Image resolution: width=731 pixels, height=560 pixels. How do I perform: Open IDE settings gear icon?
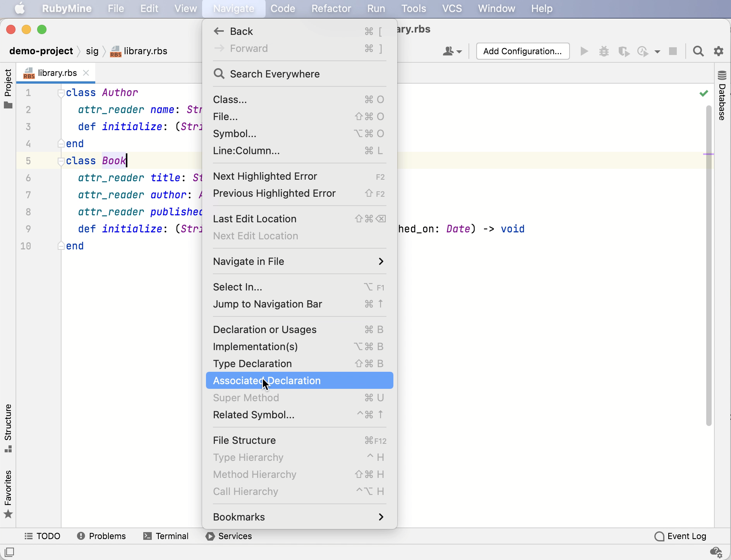tap(719, 52)
